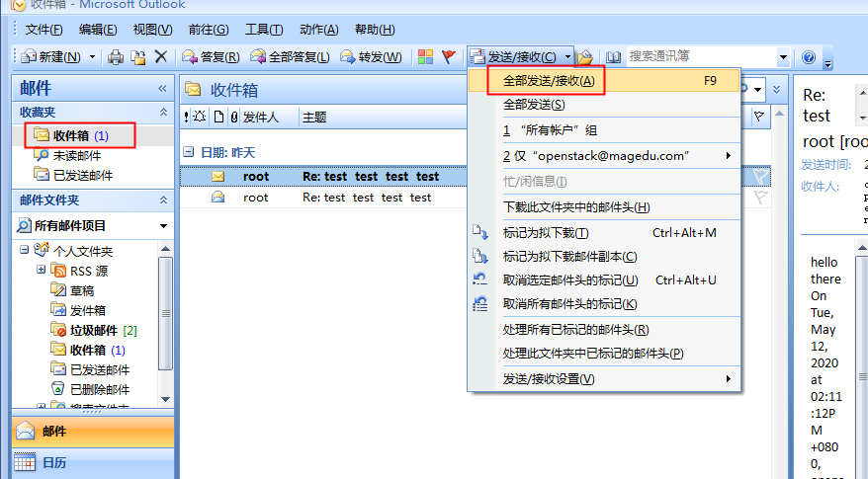
Task: Select the read root message row
Action: pyautogui.click(x=324, y=198)
